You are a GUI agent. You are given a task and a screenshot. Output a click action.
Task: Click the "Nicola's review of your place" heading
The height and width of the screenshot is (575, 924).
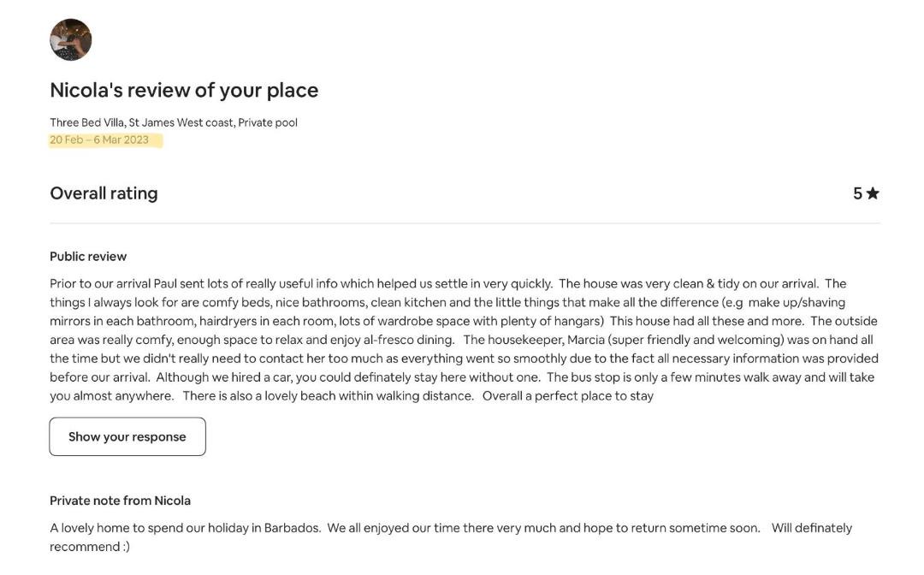[x=184, y=90]
